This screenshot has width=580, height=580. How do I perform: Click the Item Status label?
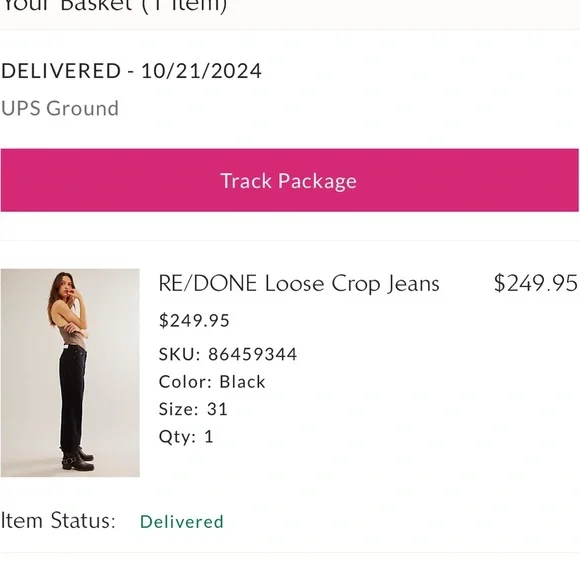tap(58, 521)
